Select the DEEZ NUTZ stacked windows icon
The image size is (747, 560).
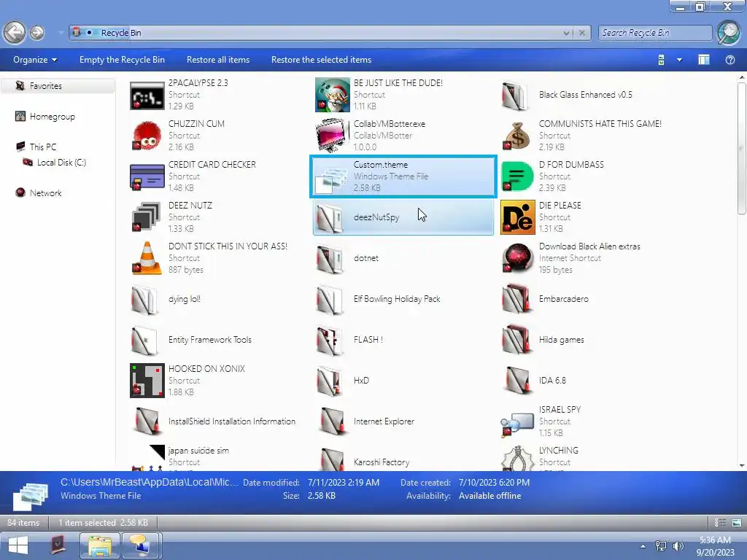(x=146, y=217)
